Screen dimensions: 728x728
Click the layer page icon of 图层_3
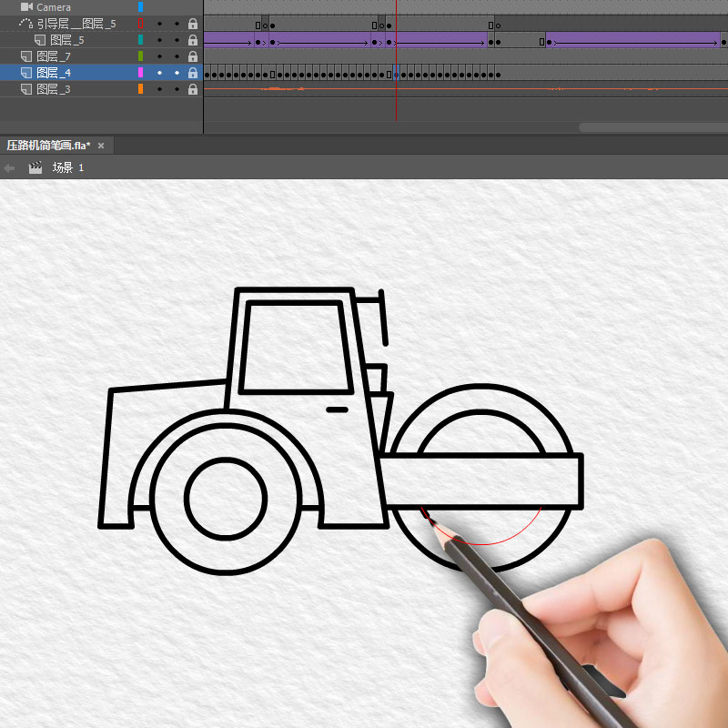(x=26, y=89)
